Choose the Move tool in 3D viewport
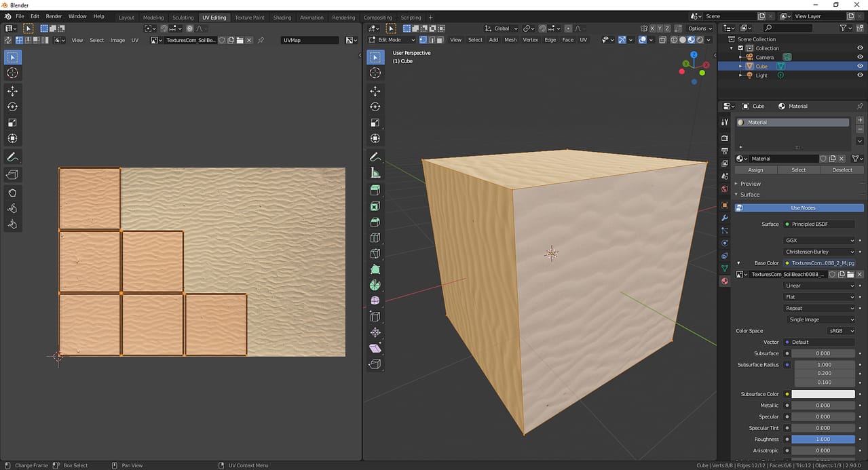Image resolution: width=868 pixels, height=470 pixels. point(375,91)
